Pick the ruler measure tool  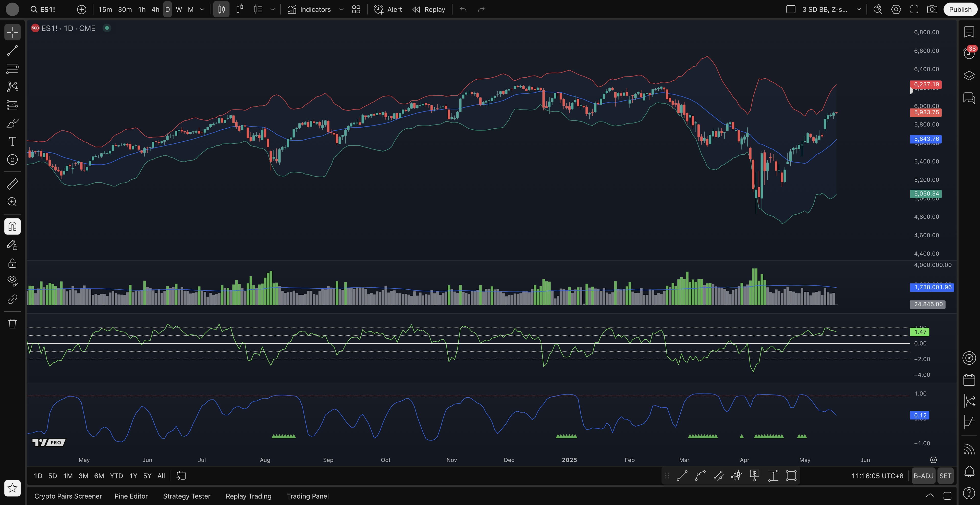[x=12, y=184]
